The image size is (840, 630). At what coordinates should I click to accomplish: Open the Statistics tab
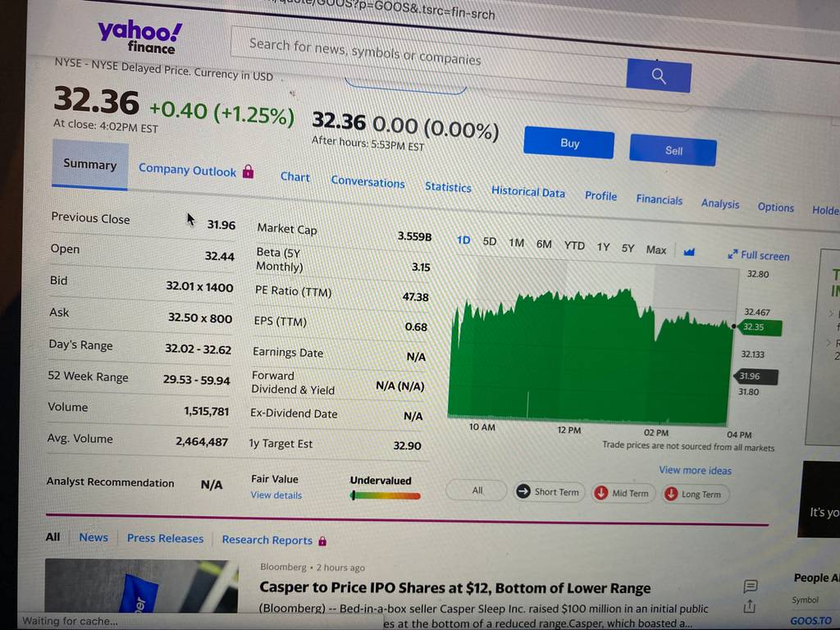coord(448,187)
